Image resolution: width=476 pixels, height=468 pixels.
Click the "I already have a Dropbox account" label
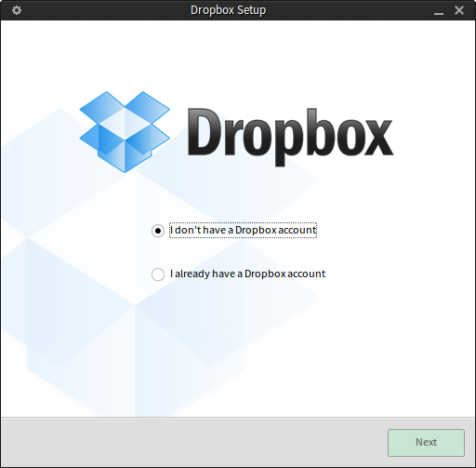click(247, 274)
